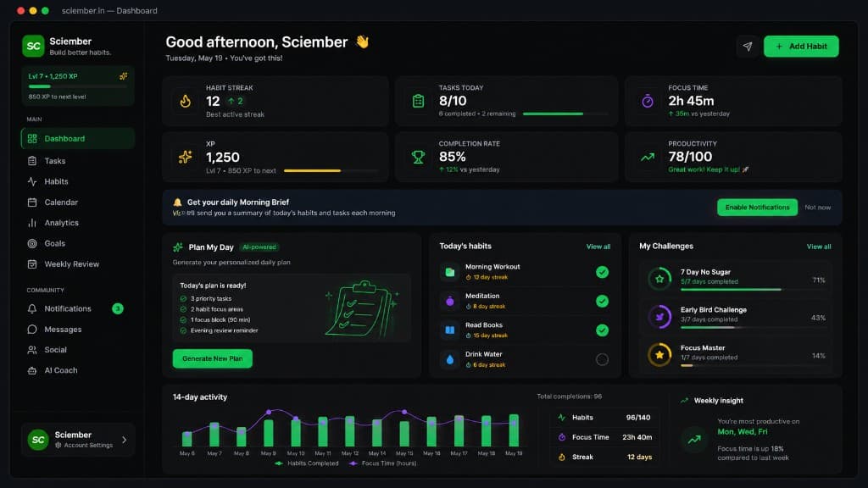Viewport: 868px width, 488px height.
Task: Click the AI Coach robot icon
Action: pyautogui.click(x=32, y=371)
